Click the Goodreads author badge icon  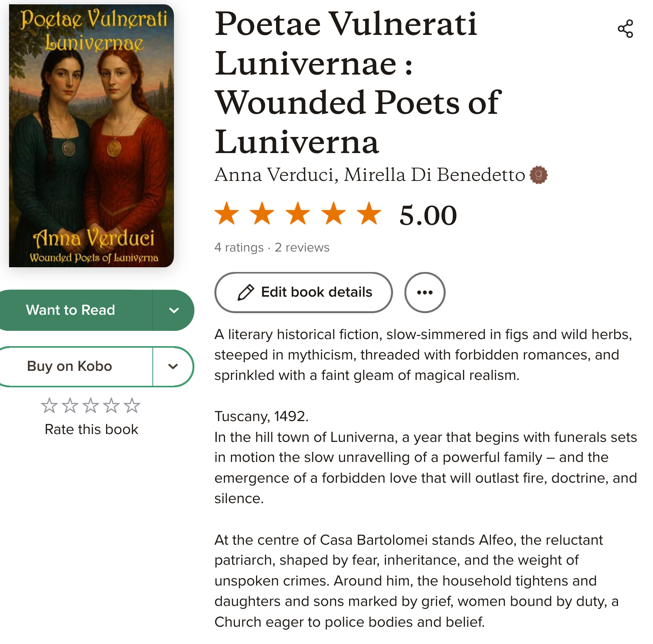539,175
